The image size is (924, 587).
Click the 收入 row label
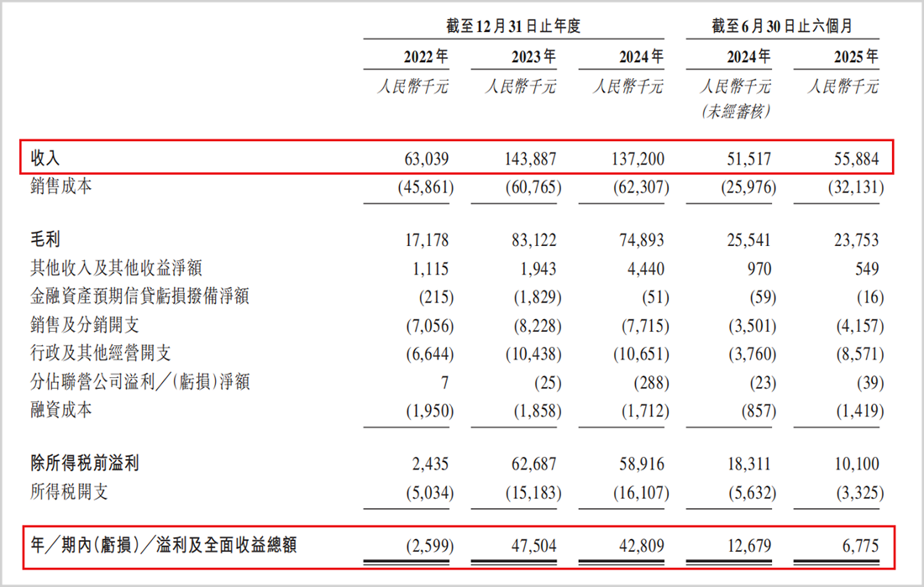[x=45, y=158]
